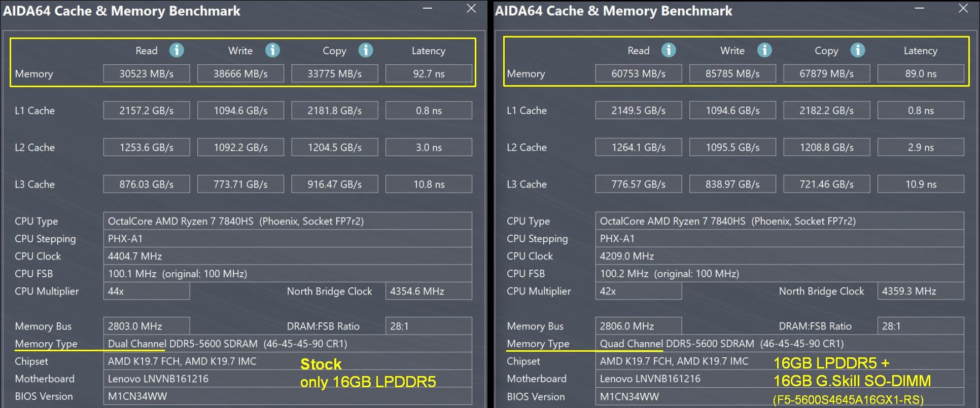The width and height of the screenshot is (980, 408).
Task: Click the left L1 Cache read value 2157.2 GB/s
Action: tap(147, 110)
